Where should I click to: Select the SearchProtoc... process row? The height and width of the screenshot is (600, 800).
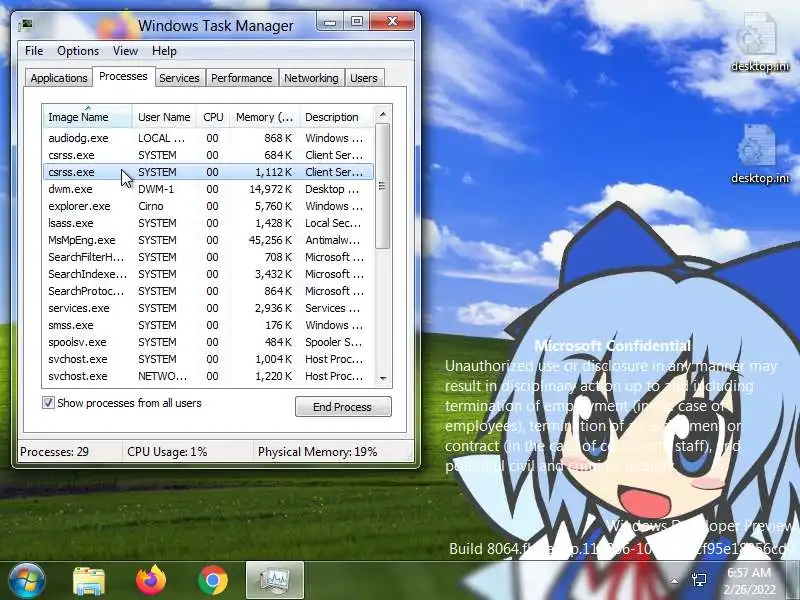(x=208, y=291)
